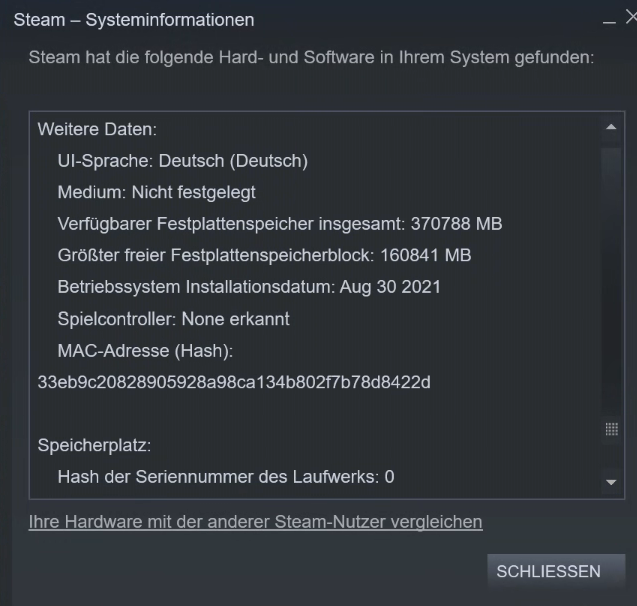Image resolution: width=637 pixels, height=606 pixels.
Task: Select the 'Medium: Nicht festgelegt' line
Action: click(156, 192)
